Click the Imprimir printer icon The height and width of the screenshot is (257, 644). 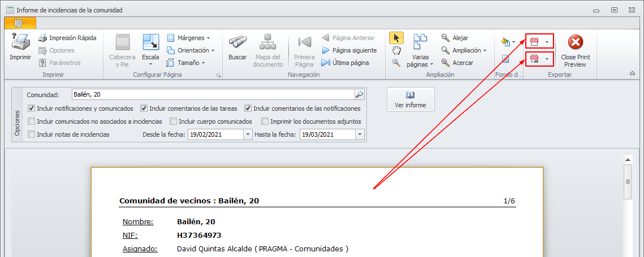[20, 42]
